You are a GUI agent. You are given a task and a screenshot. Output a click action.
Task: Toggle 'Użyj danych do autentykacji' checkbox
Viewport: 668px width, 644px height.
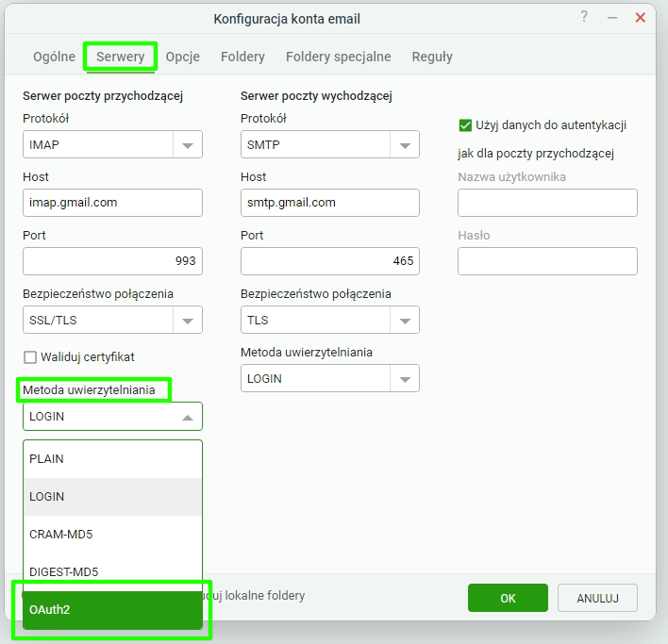tap(465, 125)
